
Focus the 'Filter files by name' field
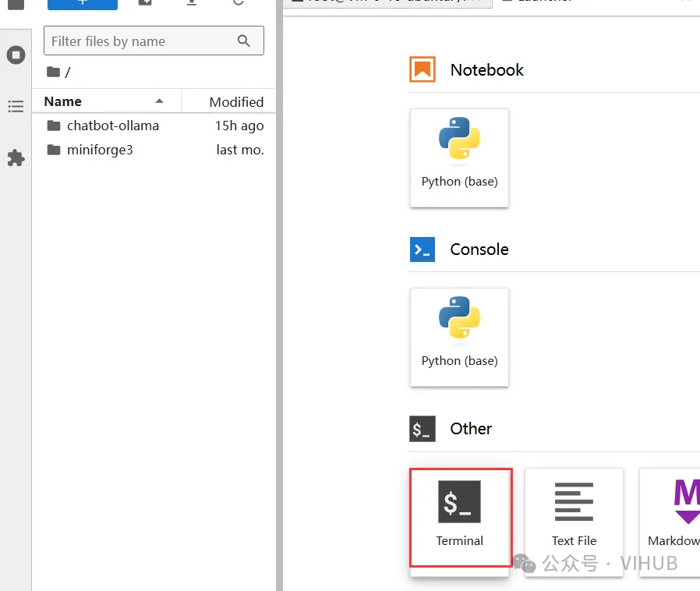140,41
